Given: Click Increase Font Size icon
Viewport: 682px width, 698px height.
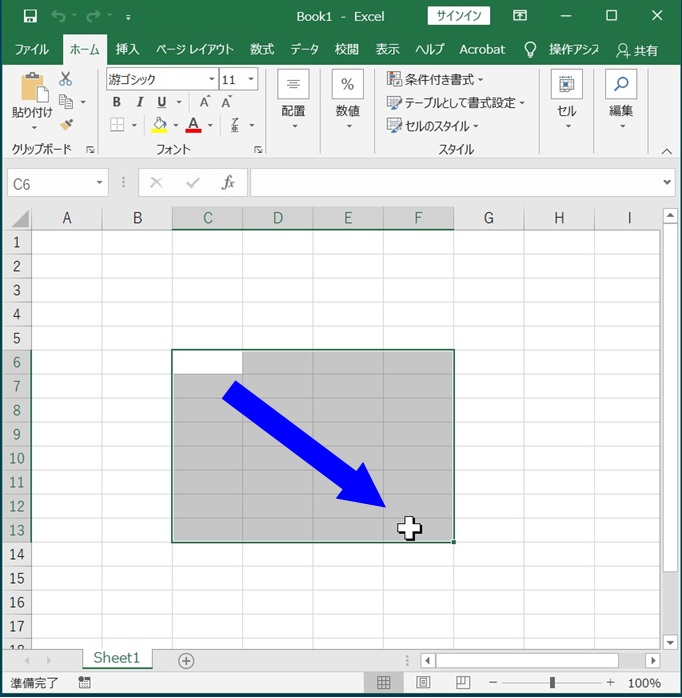Looking at the screenshot, I should pyautogui.click(x=204, y=102).
